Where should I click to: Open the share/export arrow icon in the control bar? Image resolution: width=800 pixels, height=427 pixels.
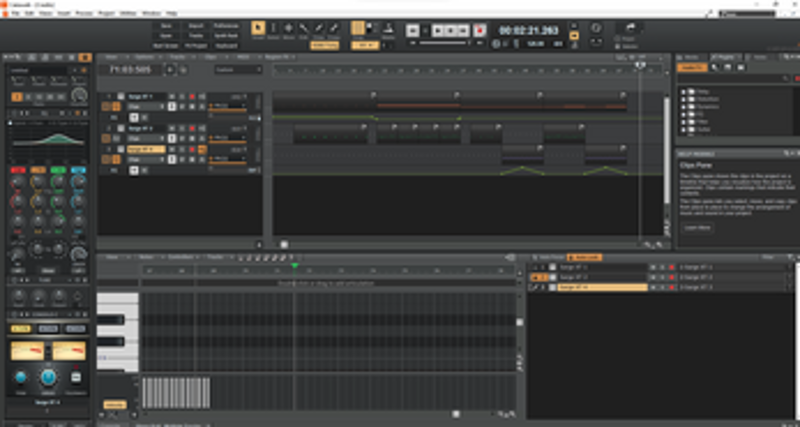pyautogui.click(x=630, y=28)
